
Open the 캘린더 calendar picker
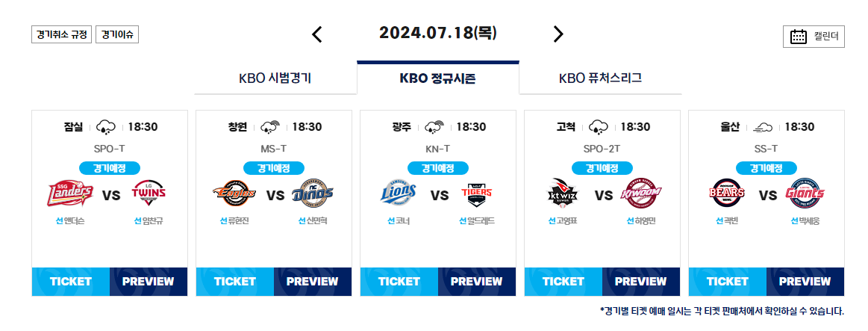point(814,37)
